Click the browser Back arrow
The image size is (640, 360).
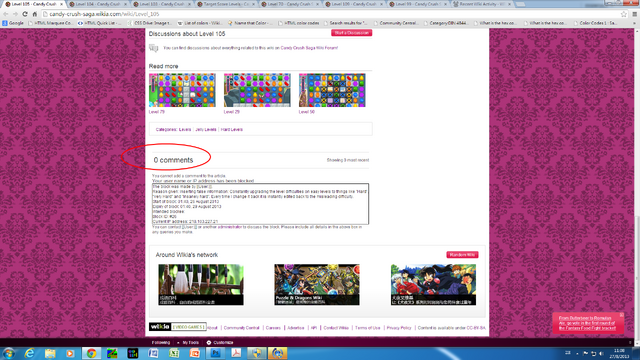point(6,14)
